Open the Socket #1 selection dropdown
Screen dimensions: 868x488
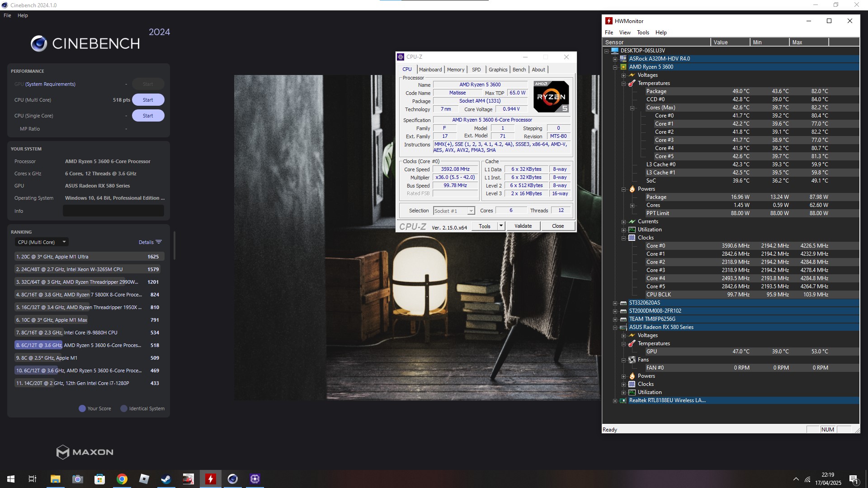pos(454,211)
